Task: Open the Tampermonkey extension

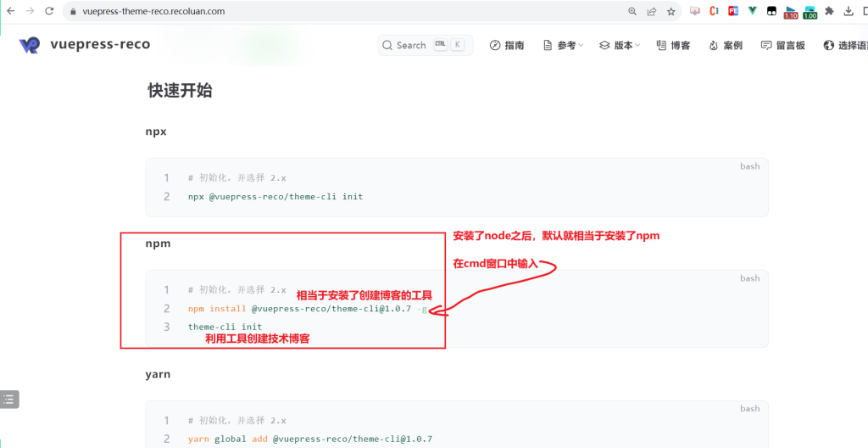Action: click(771, 11)
